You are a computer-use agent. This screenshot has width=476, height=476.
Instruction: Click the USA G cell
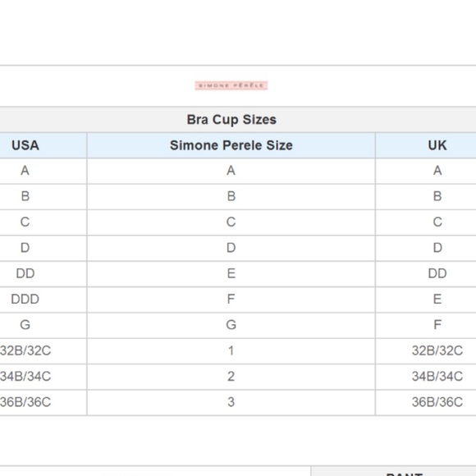(x=25, y=325)
